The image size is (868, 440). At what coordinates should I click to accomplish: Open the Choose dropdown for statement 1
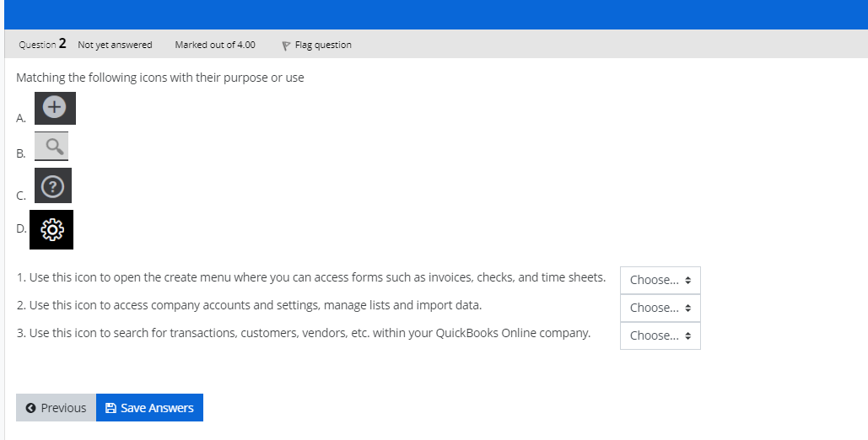660,280
